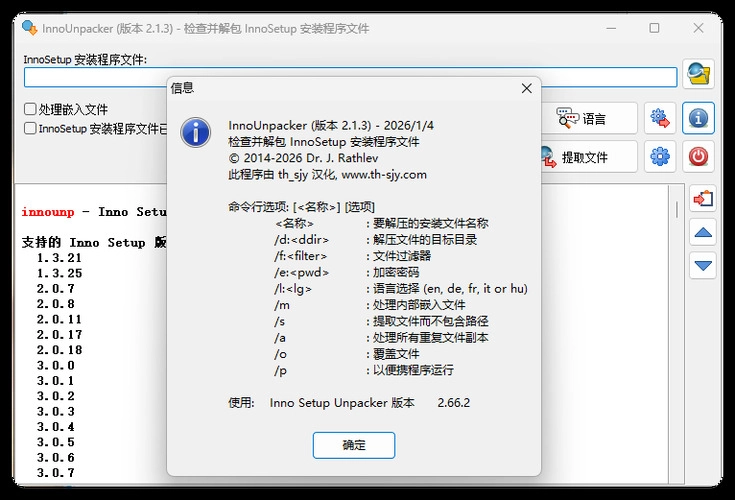
Task: Maximize the InnoUnpacker window
Action: click(654, 28)
